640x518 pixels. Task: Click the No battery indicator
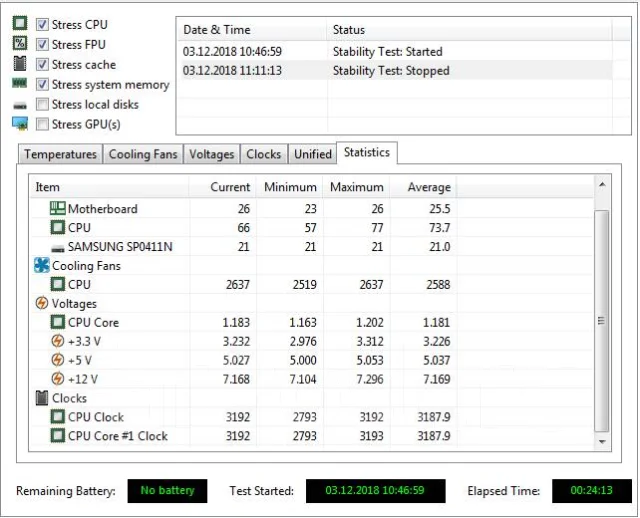[167, 490]
